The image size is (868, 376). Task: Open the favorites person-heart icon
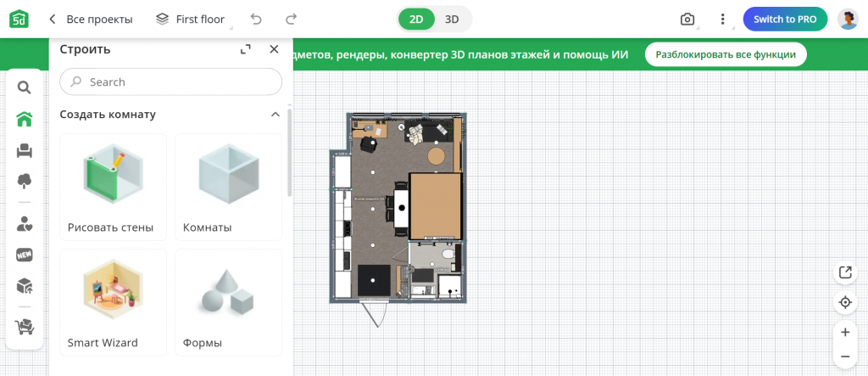(x=24, y=224)
